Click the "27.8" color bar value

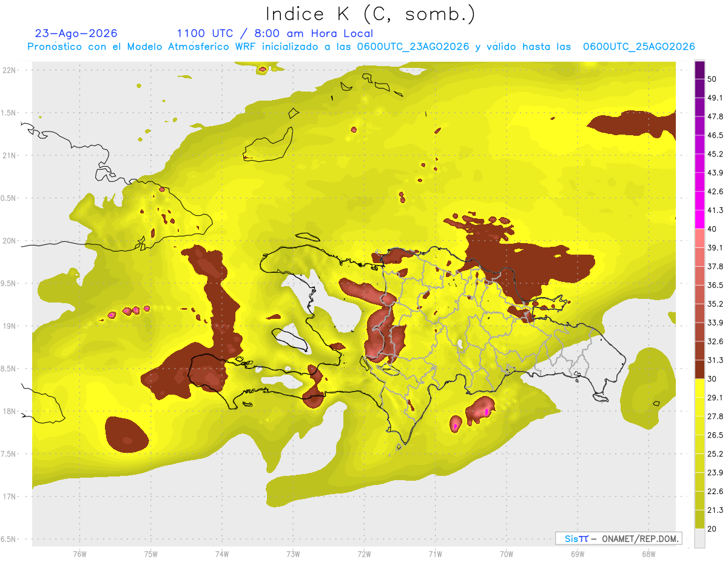click(715, 416)
